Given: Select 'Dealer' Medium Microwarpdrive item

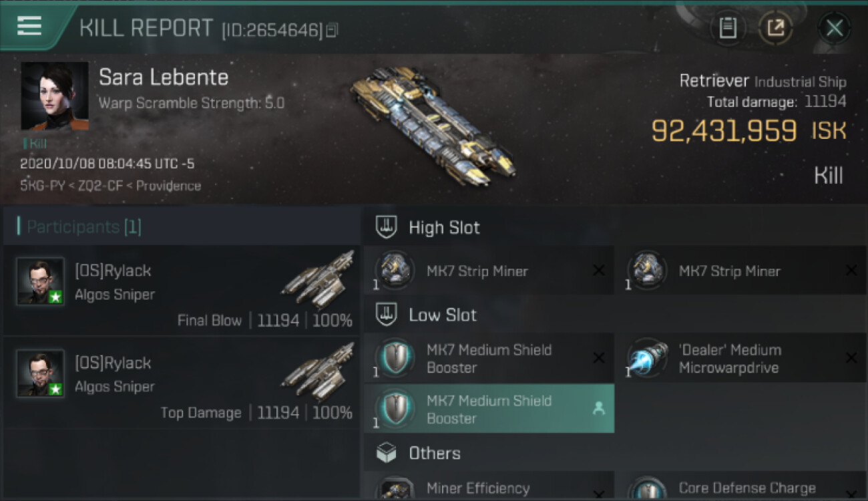Looking at the screenshot, I should [741, 358].
